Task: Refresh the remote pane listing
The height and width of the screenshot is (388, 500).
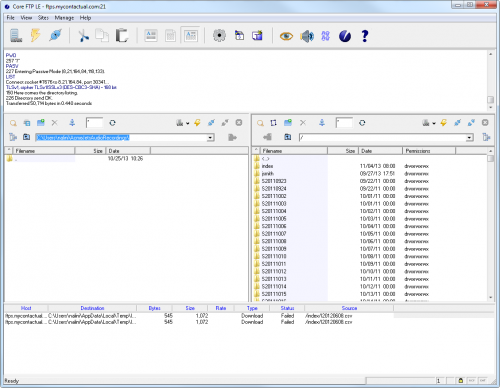Action: pos(362,123)
